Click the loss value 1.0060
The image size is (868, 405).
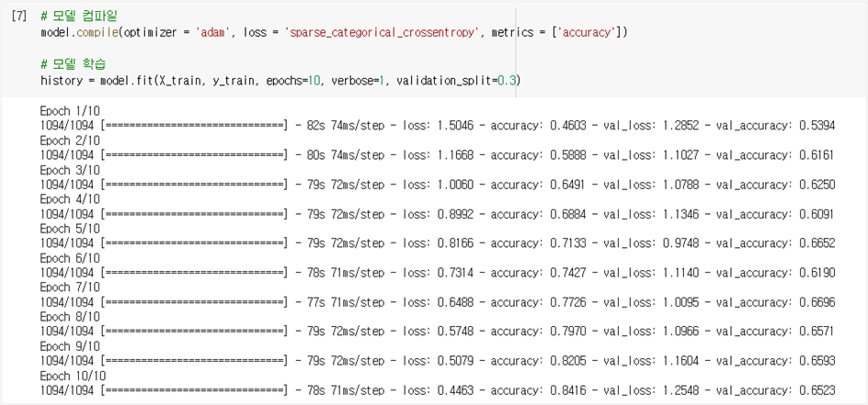point(455,185)
